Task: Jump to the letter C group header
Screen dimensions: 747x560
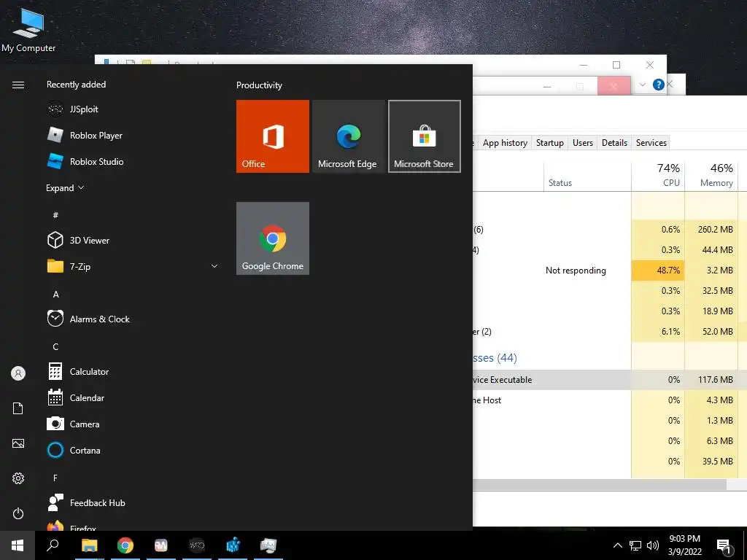Action: (55, 346)
